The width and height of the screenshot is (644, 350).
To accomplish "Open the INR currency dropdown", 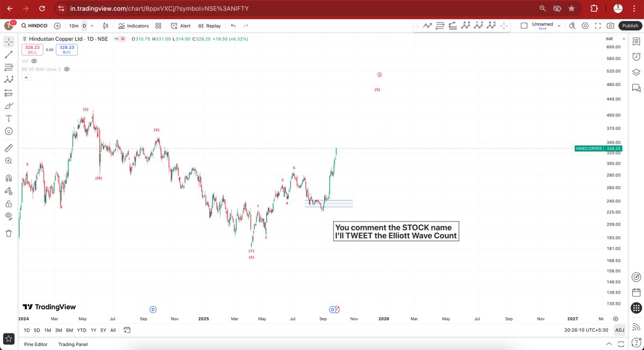I will coord(615,39).
